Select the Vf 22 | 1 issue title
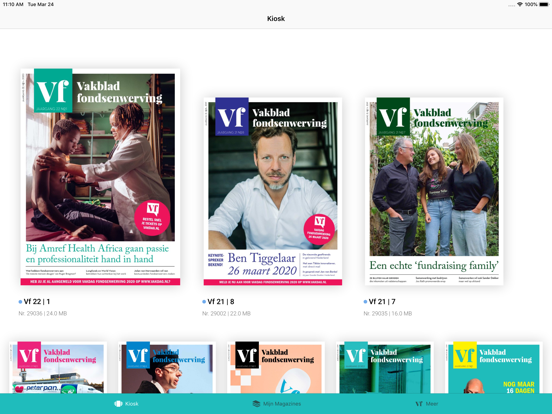552x414 pixels. pyautogui.click(x=37, y=302)
